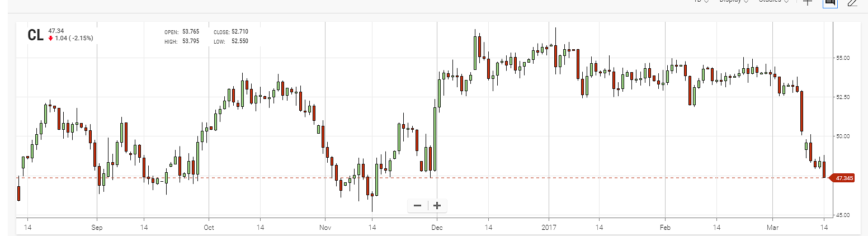Click the 2017 date axis label

549,228
